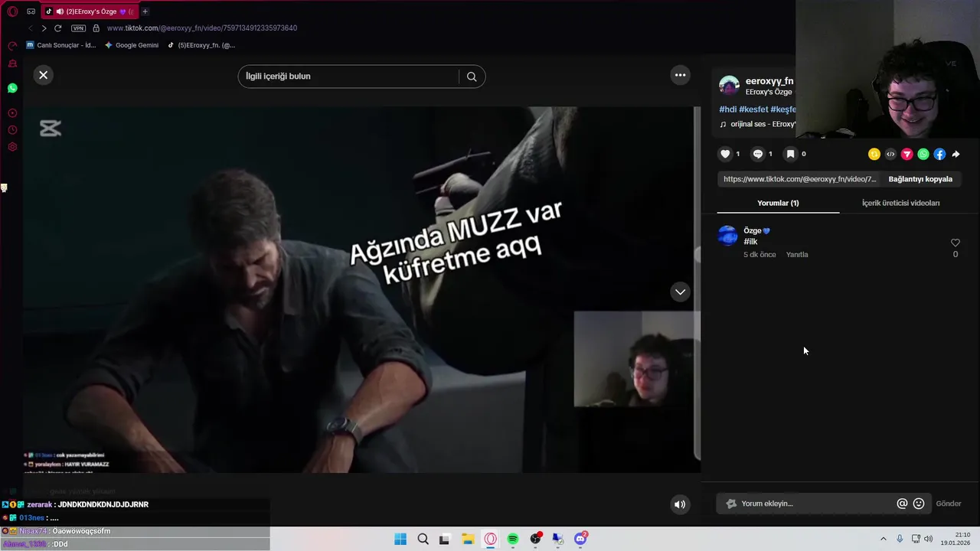Click Özge's comment avatar

coord(727,236)
